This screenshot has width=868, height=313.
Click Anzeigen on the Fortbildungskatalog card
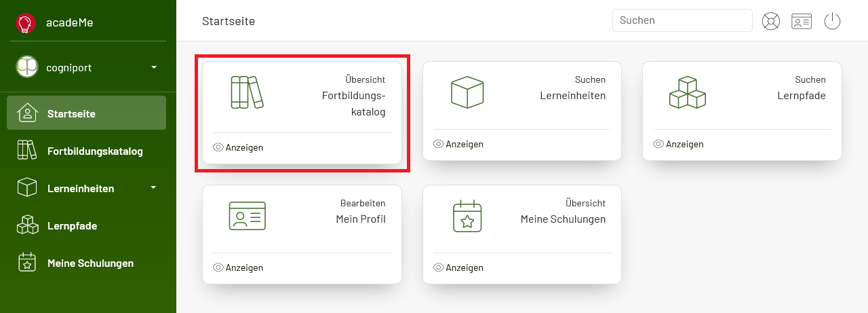[238, 147]
